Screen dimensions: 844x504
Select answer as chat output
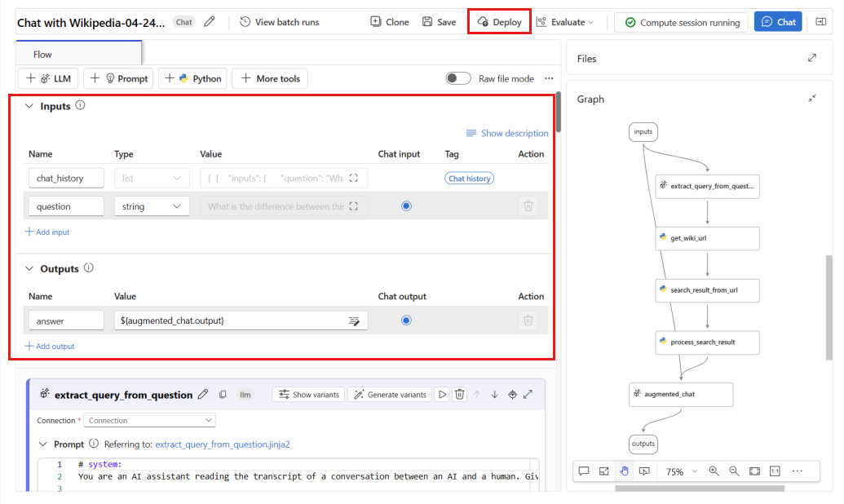[x=406, y=321]
